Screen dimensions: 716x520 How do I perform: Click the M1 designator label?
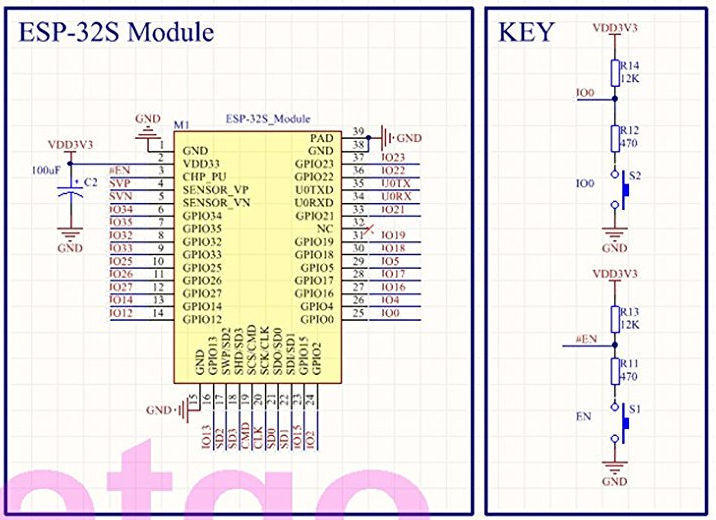pyautogui.click(x=181, y=124)
